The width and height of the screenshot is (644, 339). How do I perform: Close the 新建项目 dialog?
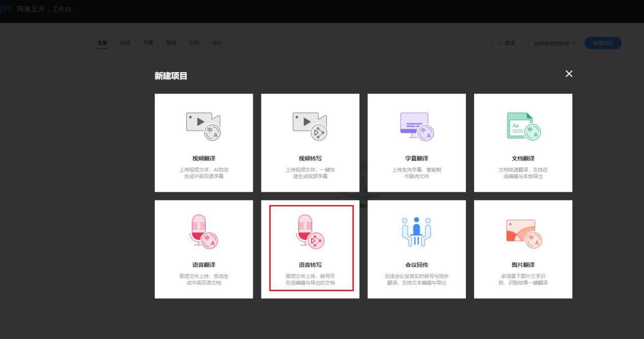[569, 74]
